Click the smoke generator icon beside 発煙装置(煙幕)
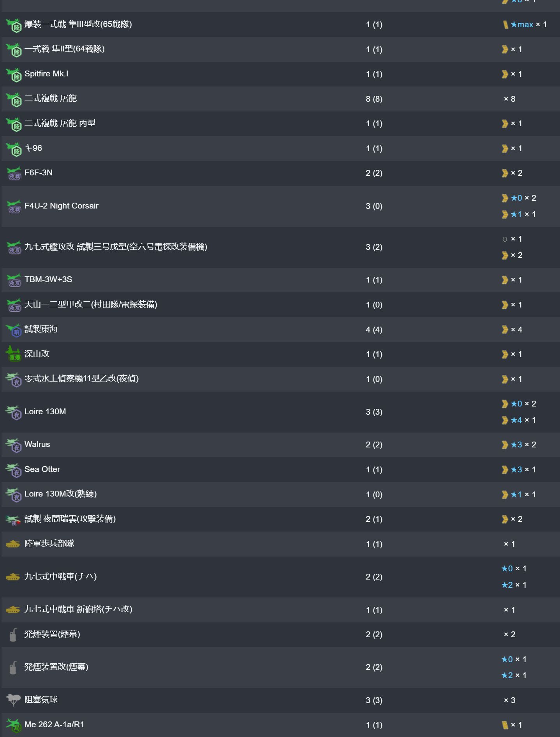 (x=13, y=635)
